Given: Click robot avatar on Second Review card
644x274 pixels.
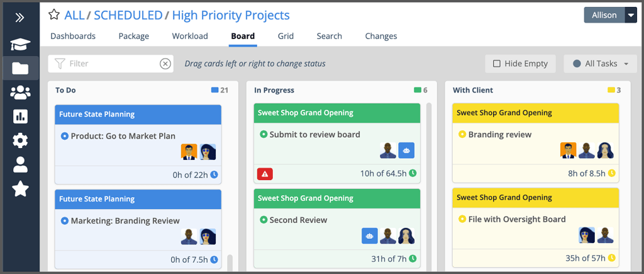Looking at the screenshot, I should [370, 236].
